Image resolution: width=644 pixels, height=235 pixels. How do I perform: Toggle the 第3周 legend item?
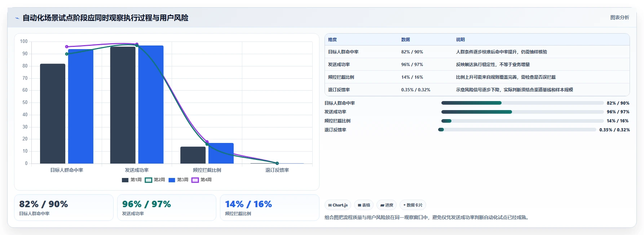point(178,180)
